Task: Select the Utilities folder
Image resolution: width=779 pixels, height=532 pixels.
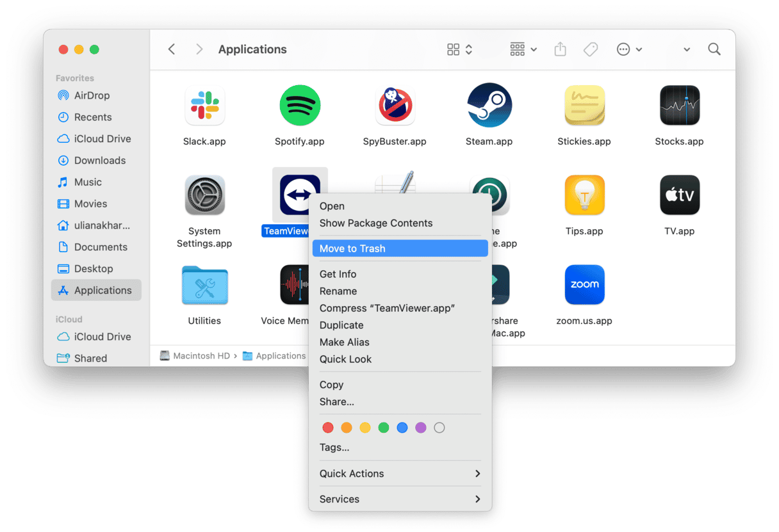Action: pos(204,285)
